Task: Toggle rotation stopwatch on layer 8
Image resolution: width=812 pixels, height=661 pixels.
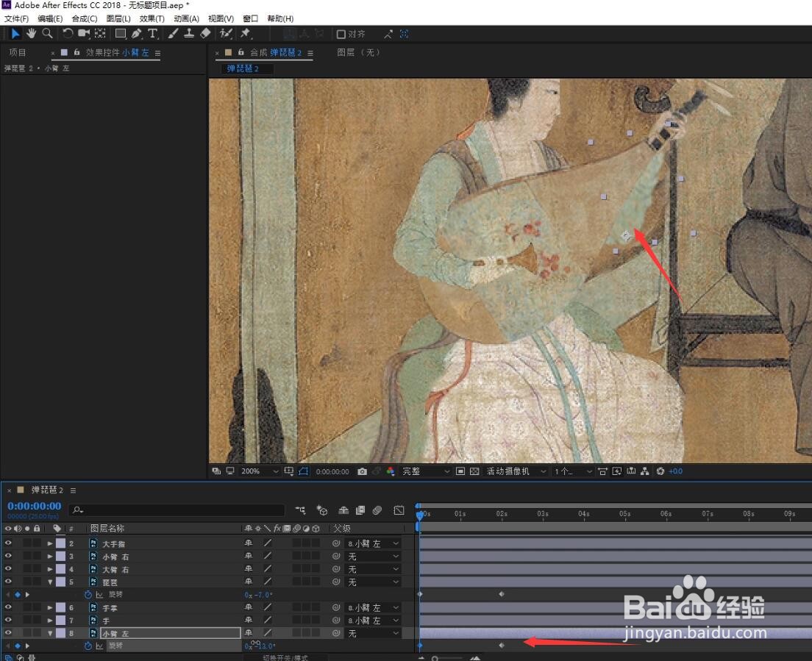Action: [88, 646]
